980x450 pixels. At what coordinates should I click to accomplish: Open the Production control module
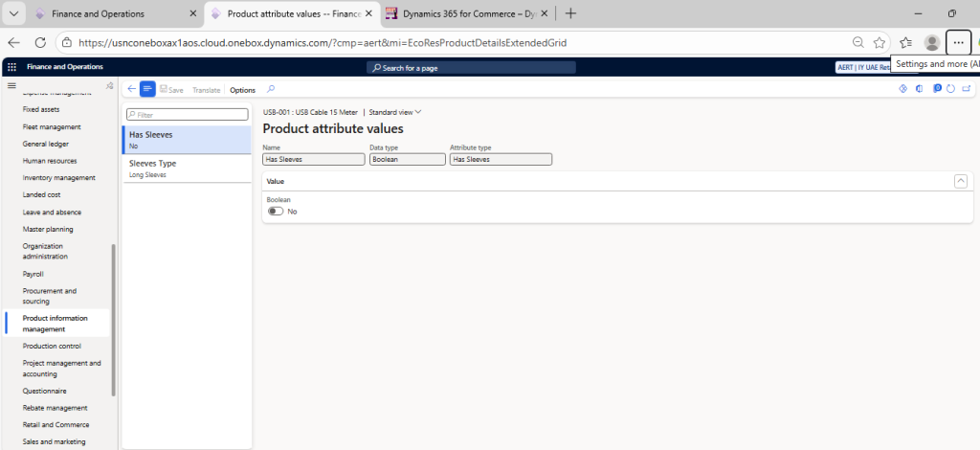52,346
